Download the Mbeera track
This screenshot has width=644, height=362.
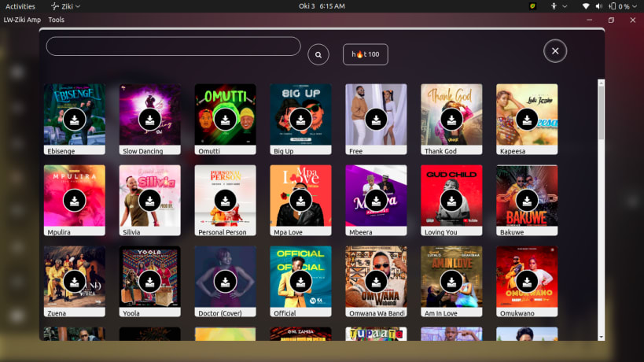pyautogui.click(x=376, y=201)
